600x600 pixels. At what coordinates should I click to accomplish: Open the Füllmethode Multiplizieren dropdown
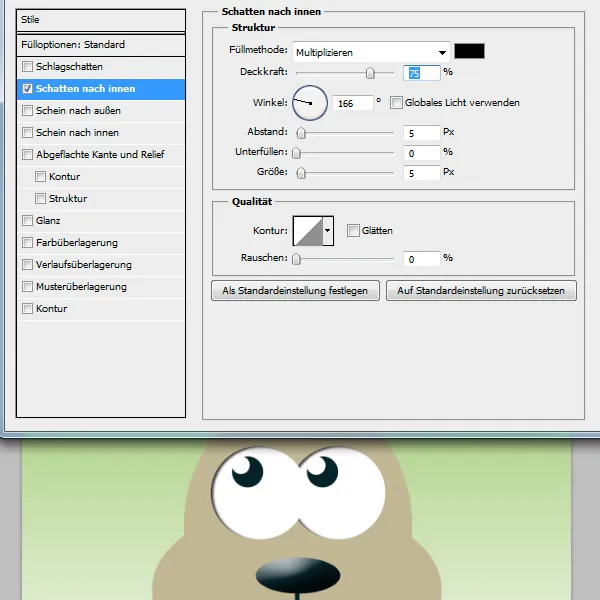pyautogui.click(x=371, y=52)
